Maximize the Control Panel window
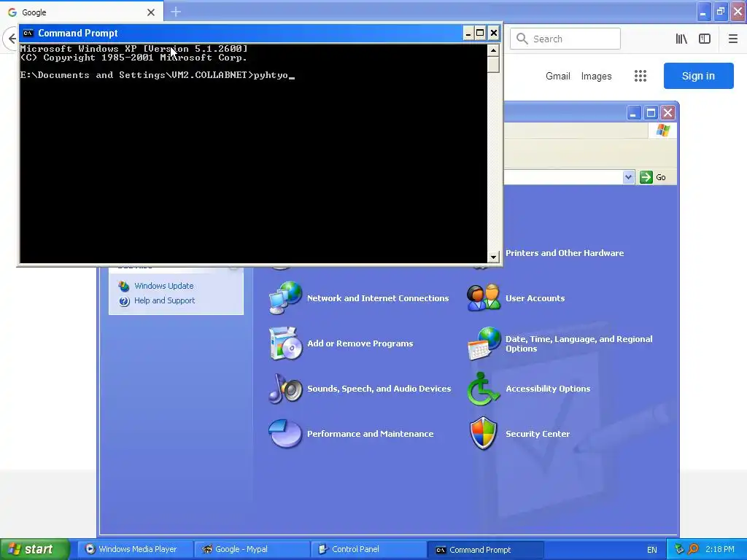The image size is (747, 560). click(x=651, y=113)
